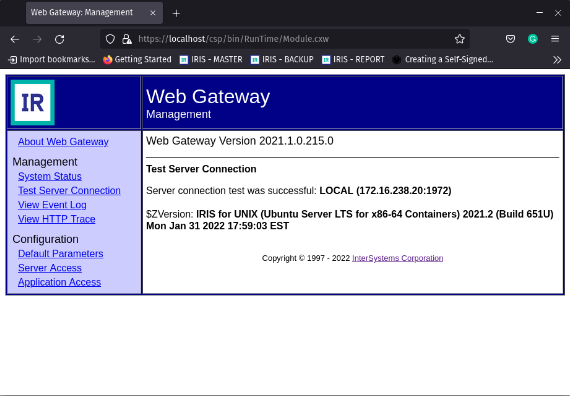Reload the page with the refresh icon

(60, 39)
